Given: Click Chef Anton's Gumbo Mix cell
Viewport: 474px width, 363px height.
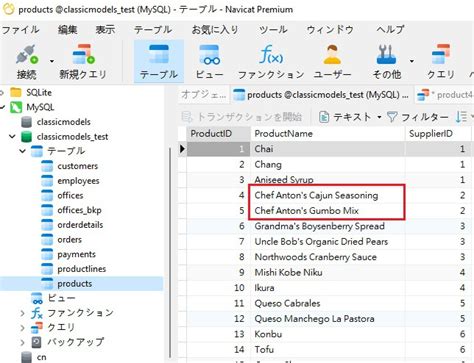Looking at the screenshot, I should pyautogui.click(x=328, y=211).
